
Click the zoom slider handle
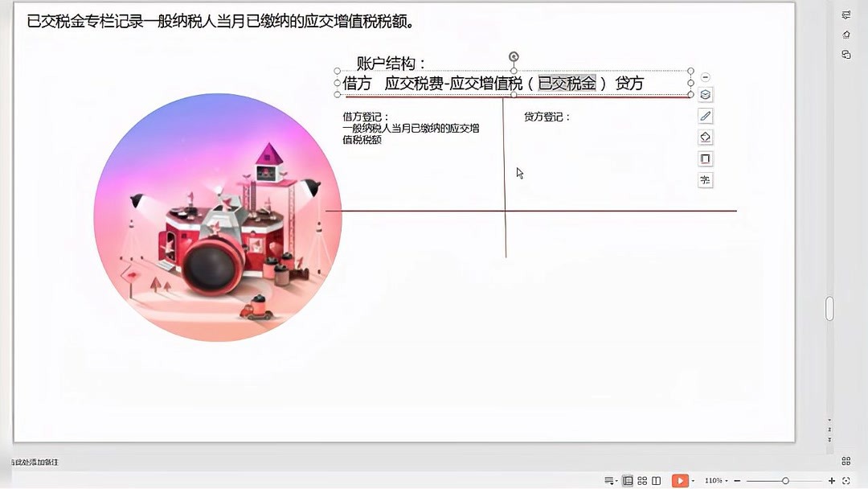click(x=785, y=480)
